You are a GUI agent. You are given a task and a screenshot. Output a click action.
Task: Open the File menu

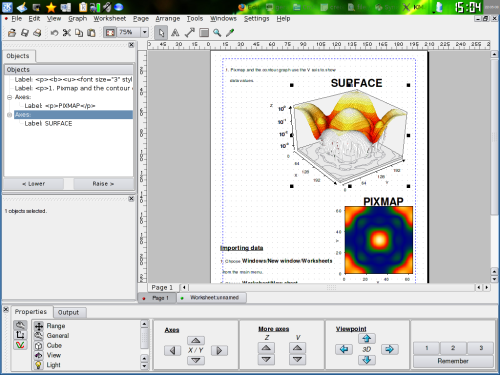pos(17,19)
